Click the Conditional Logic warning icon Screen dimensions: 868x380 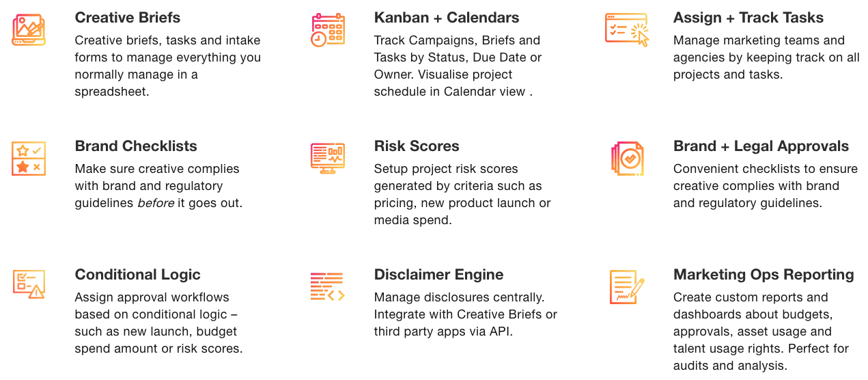(x=29, y=284)
